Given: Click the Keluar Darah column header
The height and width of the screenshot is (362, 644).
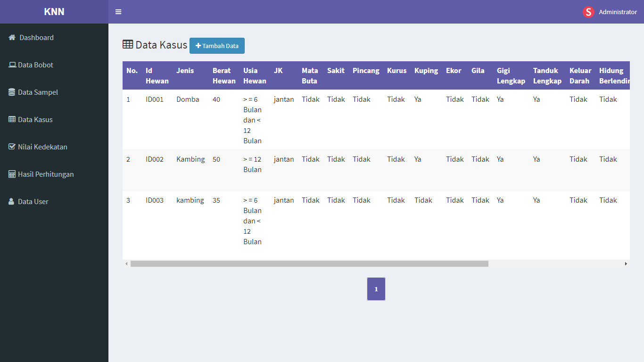Looking at the screenshot, I should pos(580,75).
